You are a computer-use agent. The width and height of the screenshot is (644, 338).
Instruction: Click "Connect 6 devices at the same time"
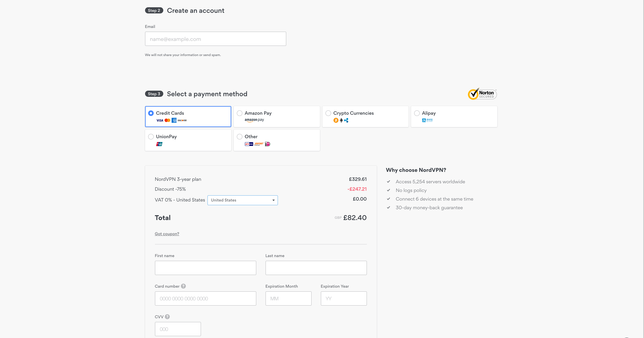pos(434,199)
